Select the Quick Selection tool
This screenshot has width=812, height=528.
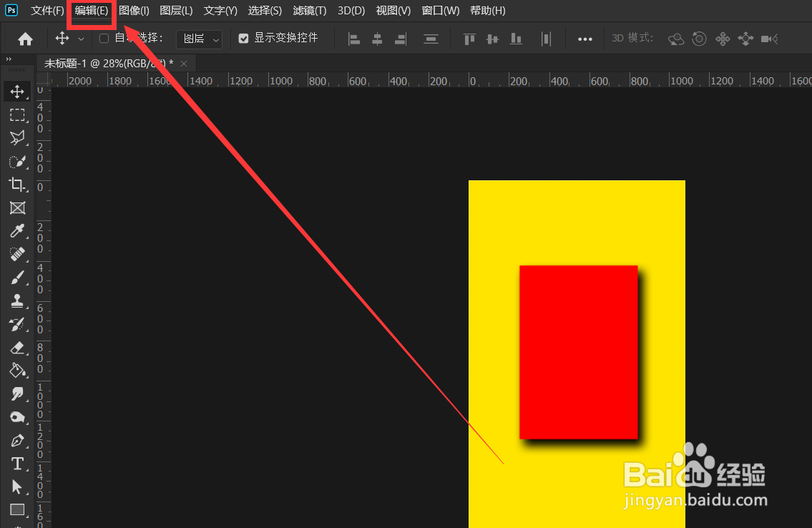pyautogui.click(x=17, y=162)
